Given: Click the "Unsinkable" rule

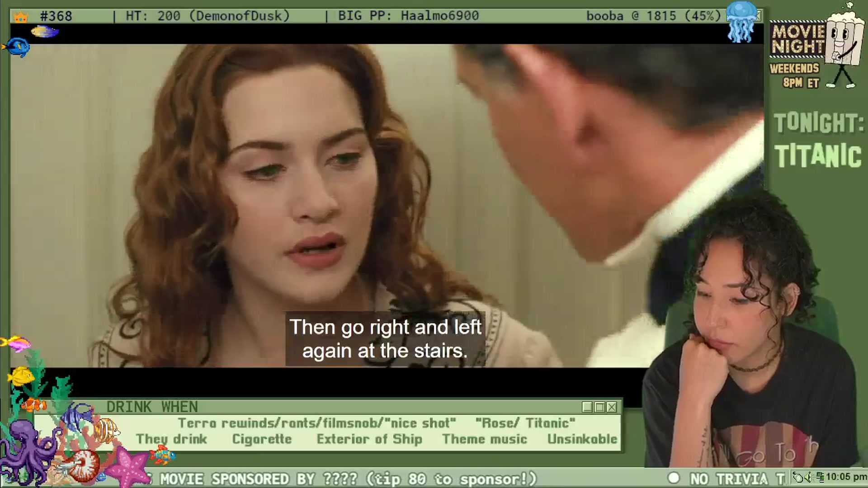Looking at the screenshot, I should (582, 439).
